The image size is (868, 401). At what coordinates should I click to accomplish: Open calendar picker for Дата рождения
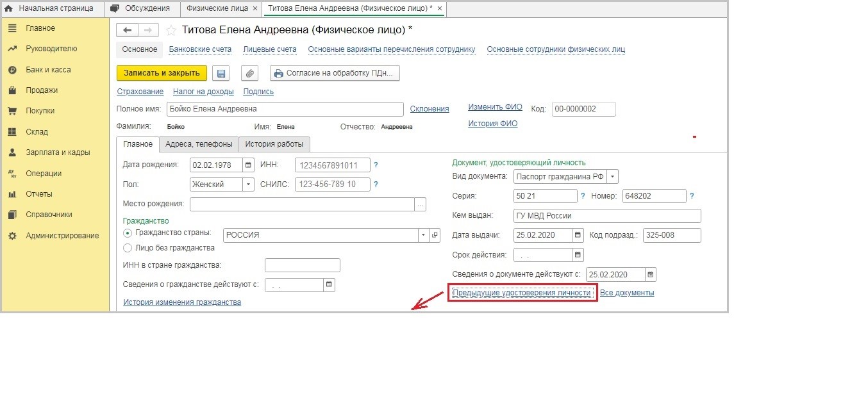coord(248,165)
